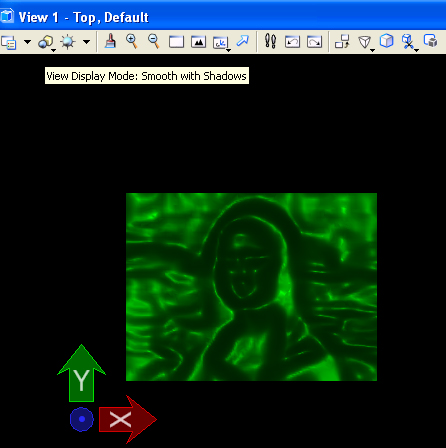Click the Adjust View Brightness sun icon
This screenshot has width=446, height=448.
coord(68,42)
